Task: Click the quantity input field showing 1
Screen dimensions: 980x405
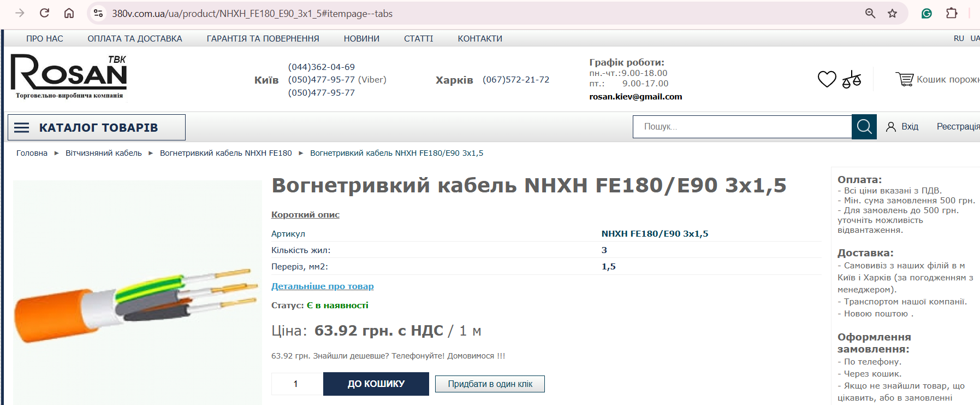Action: point(297,384)
